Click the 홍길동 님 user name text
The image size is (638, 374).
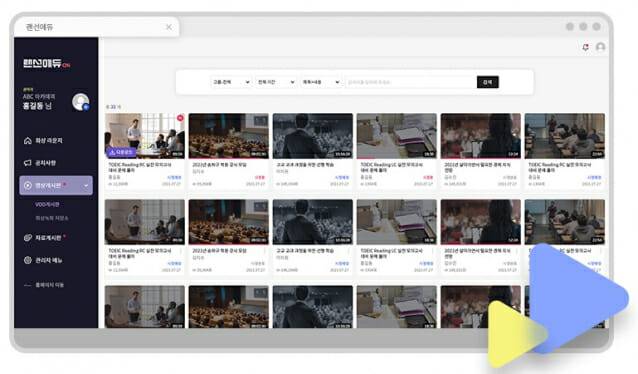pos(37,106)
